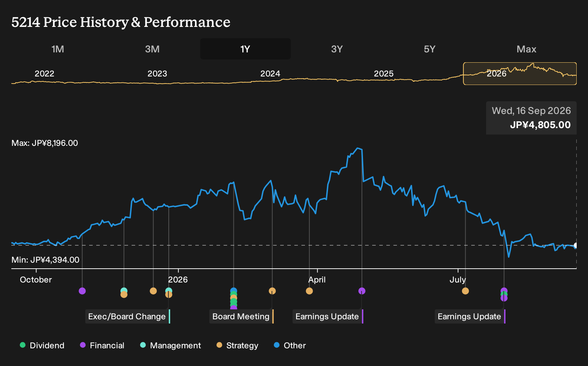
Task: Switch chart range to 1M
Action: coord(58,49)
